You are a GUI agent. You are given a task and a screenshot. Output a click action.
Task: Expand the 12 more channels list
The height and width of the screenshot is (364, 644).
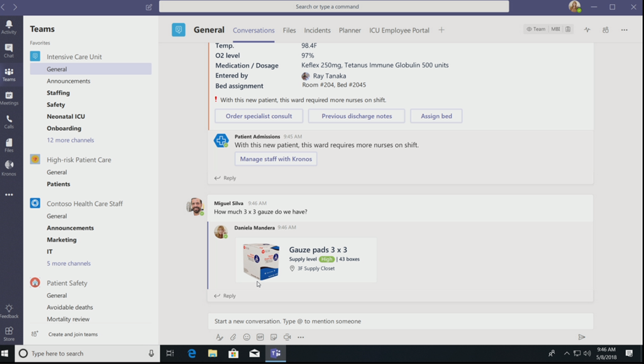tap(70, 140)
